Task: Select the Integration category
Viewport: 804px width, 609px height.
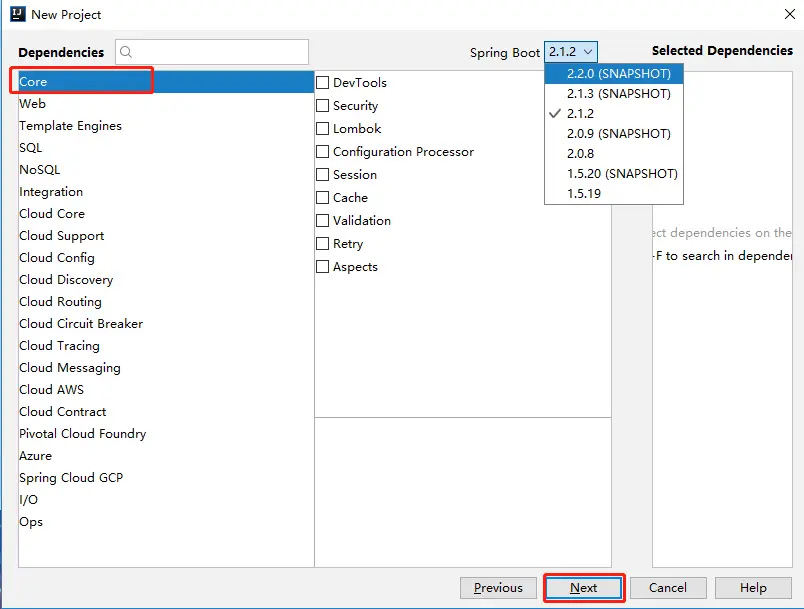Action: [166, 192]
